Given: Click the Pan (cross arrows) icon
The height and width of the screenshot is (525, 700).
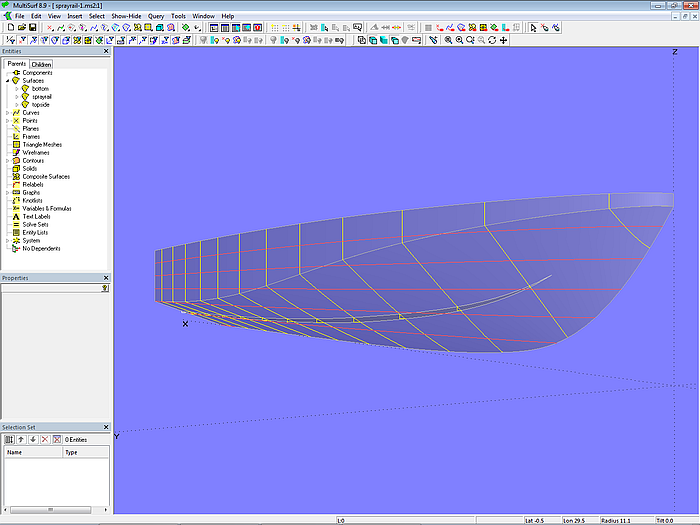Looking at the screenshot, I should (503, 40).
